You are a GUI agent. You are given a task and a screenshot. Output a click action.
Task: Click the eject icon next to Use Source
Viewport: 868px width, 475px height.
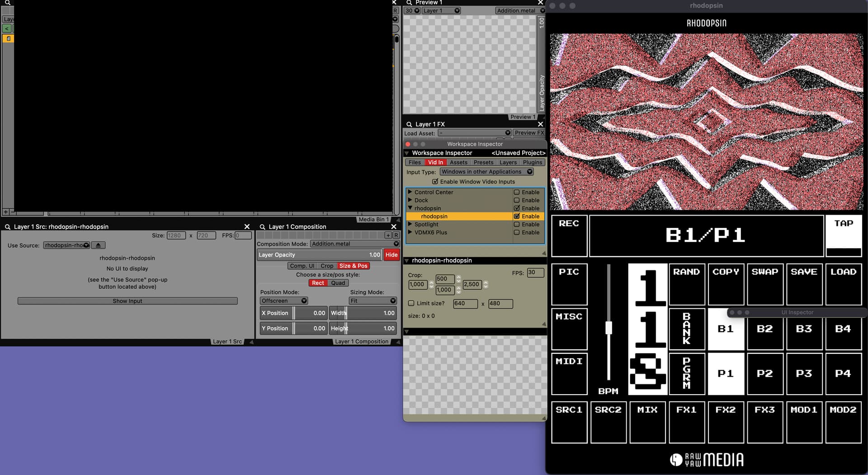(x=98, y=245)
